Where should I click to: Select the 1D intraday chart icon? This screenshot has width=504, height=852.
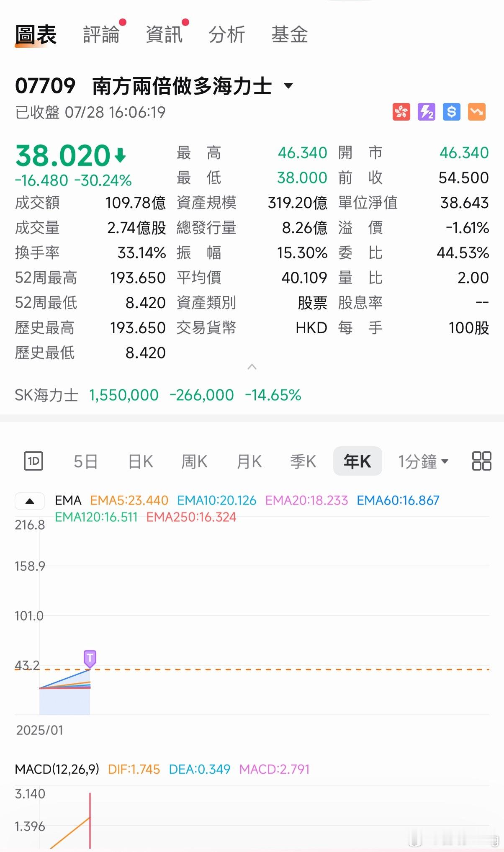(33, 461)
